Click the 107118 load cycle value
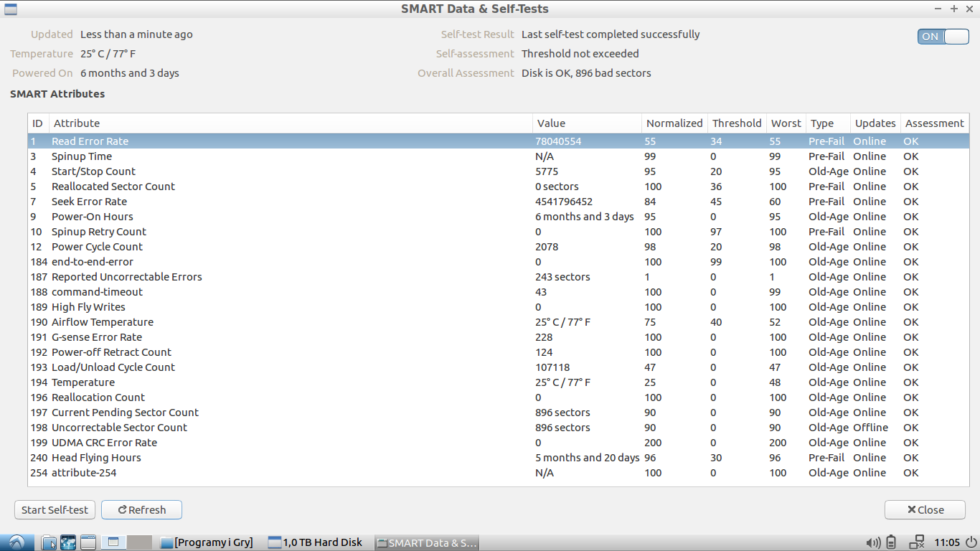Screen dimensions: 980x551 tap(552, 367)
